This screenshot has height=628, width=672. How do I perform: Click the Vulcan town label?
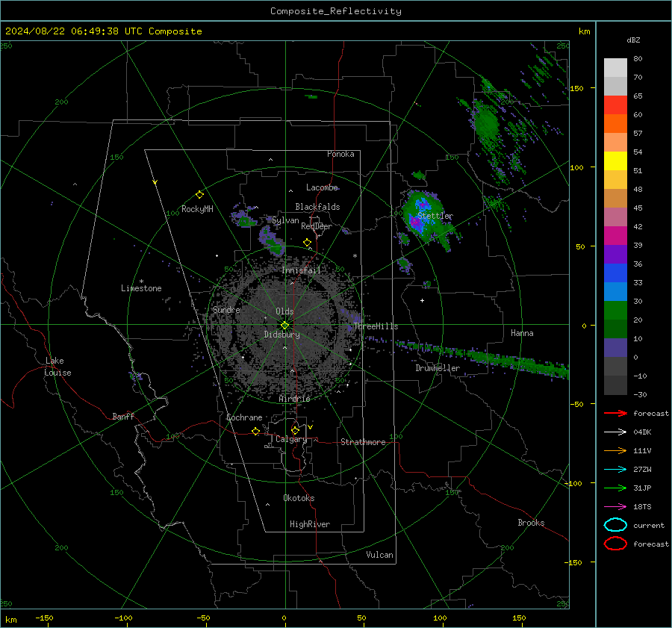click(x=380, y=555)
